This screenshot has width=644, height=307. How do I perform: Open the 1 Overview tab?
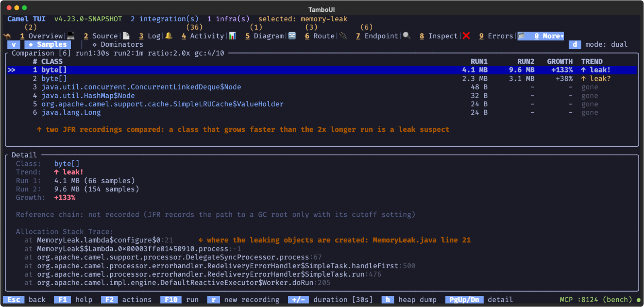tap(41, 36)
